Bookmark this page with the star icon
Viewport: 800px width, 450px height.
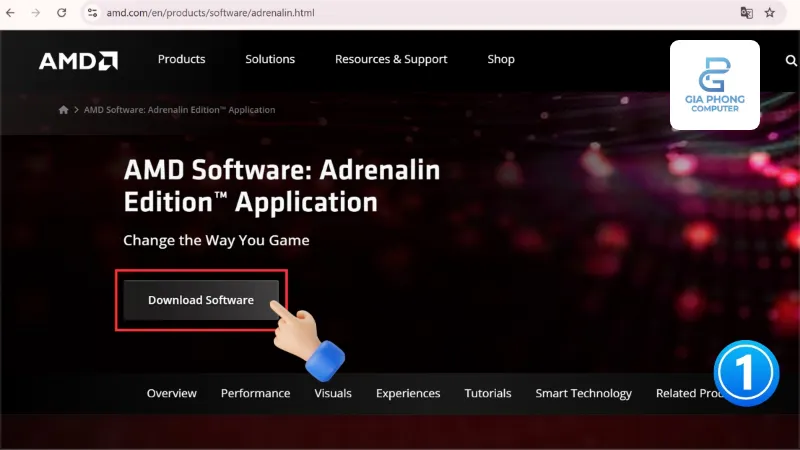point(770,13)
